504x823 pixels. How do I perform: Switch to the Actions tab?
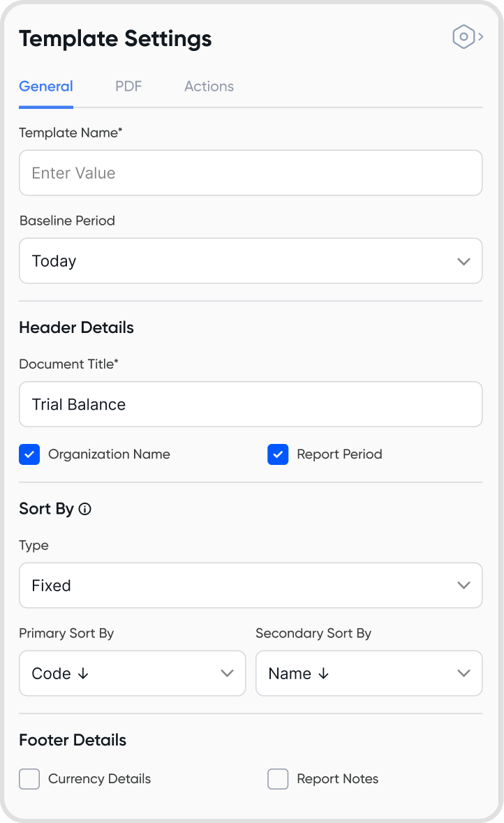click(209, 87)
